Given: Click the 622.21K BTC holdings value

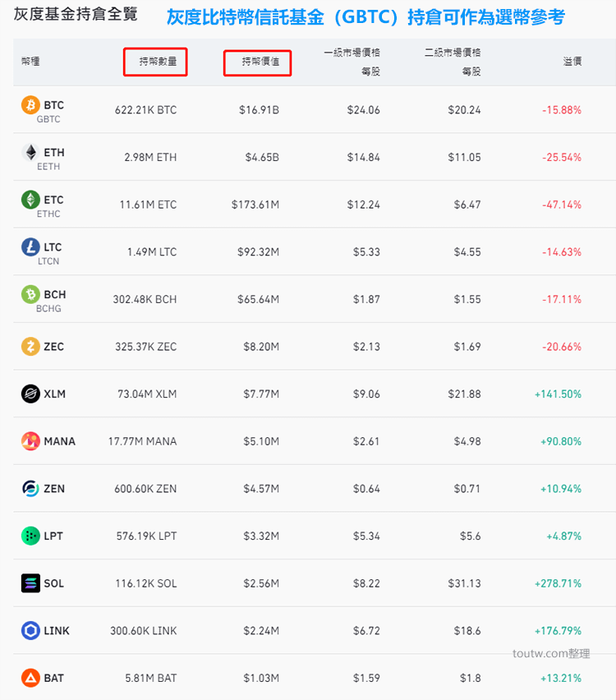Looking at the screenshot, I should 145,110.
